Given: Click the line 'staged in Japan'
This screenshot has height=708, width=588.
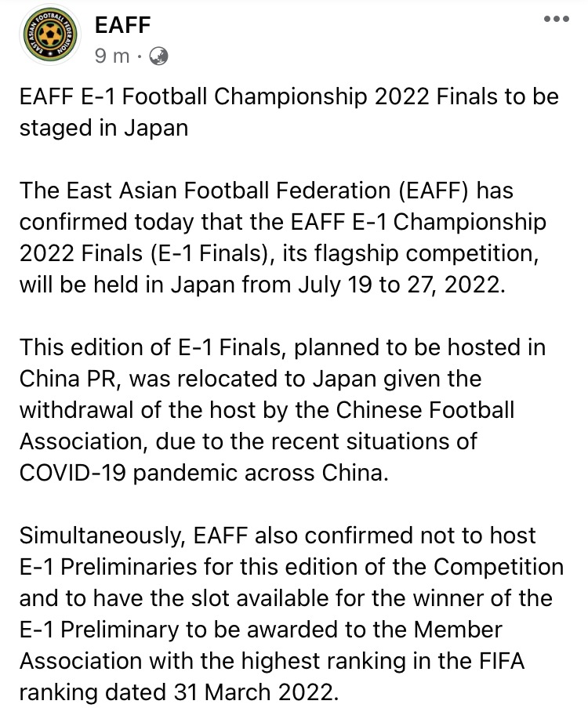Looking at the screenshot, I should (103, 128).
